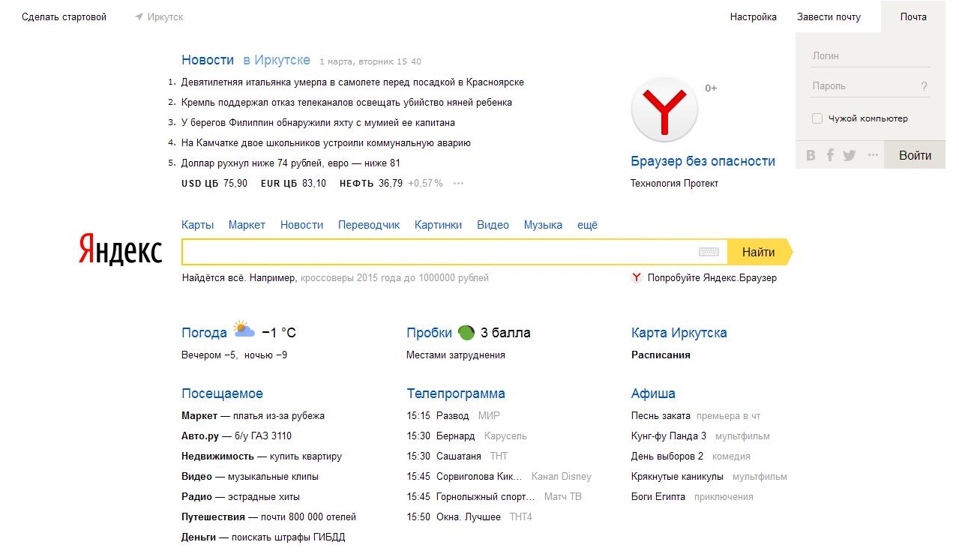Expand more rates after the НЕФТЬ quote
Image resolution: width=959 pixels, height=560 pixels.
(x=458, y=183)
